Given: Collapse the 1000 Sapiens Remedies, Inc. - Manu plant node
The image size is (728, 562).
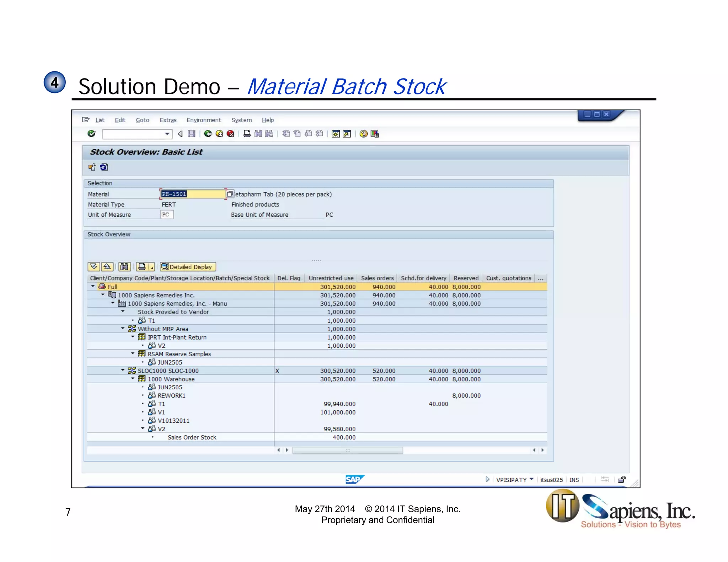Looking at the screenshot, I should click(113, 303).
